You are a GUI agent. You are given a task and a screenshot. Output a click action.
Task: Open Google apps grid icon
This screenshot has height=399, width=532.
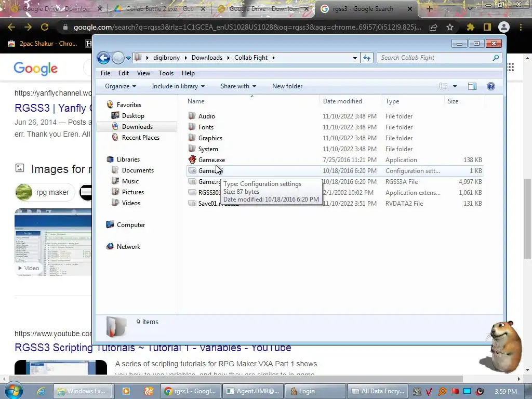pyautogui.click(x=511, y=67)
